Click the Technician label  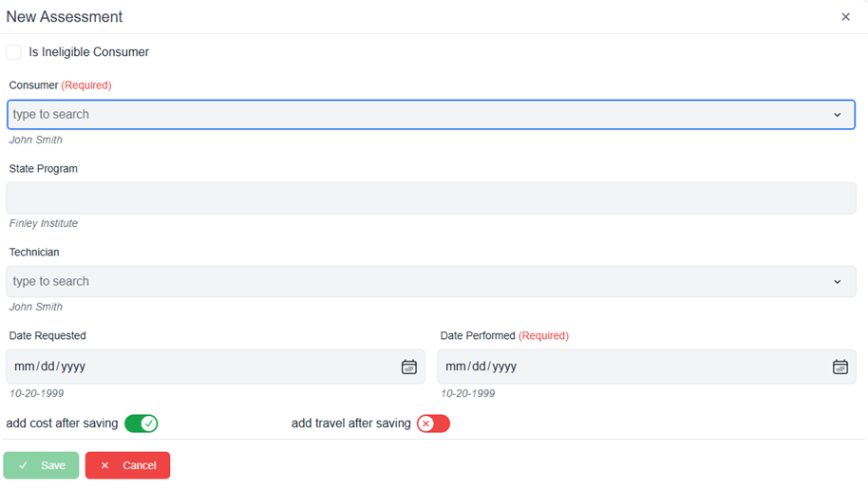pos(34,252)
